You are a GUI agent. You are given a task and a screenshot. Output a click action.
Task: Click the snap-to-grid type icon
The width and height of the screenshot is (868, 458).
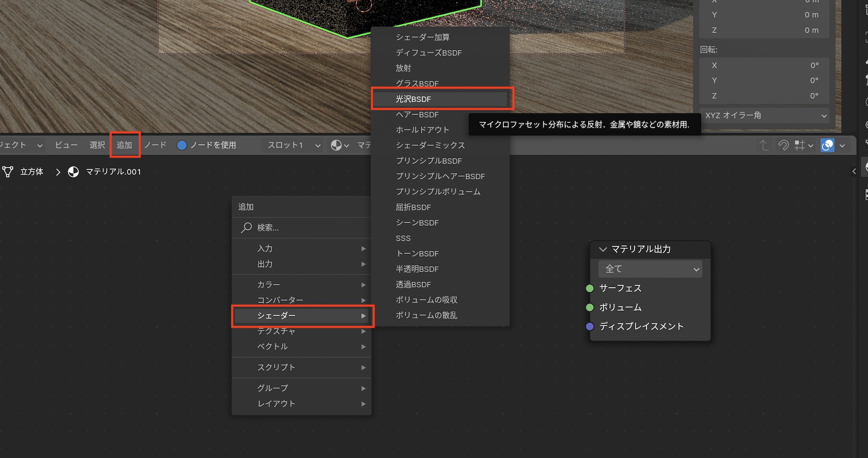tap(799, 145)
